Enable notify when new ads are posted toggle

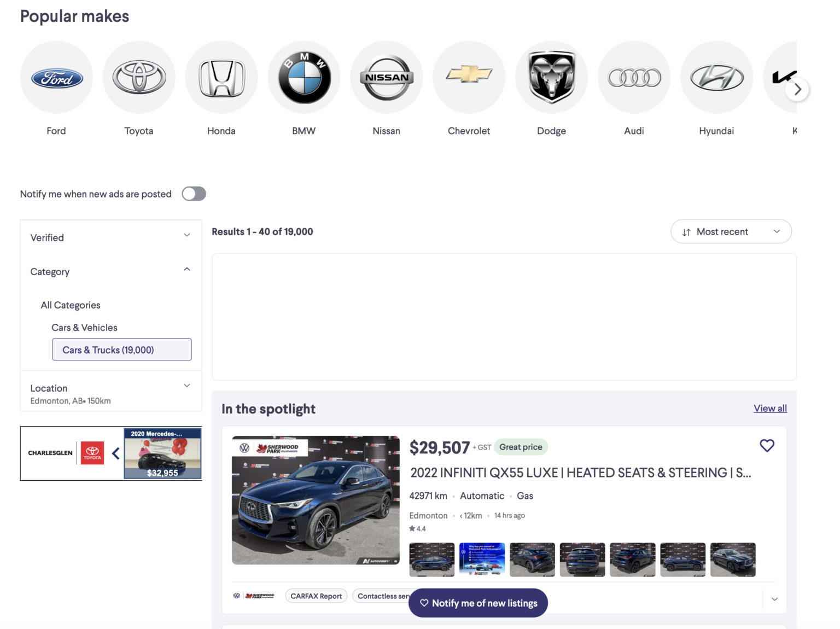[194, 194]
